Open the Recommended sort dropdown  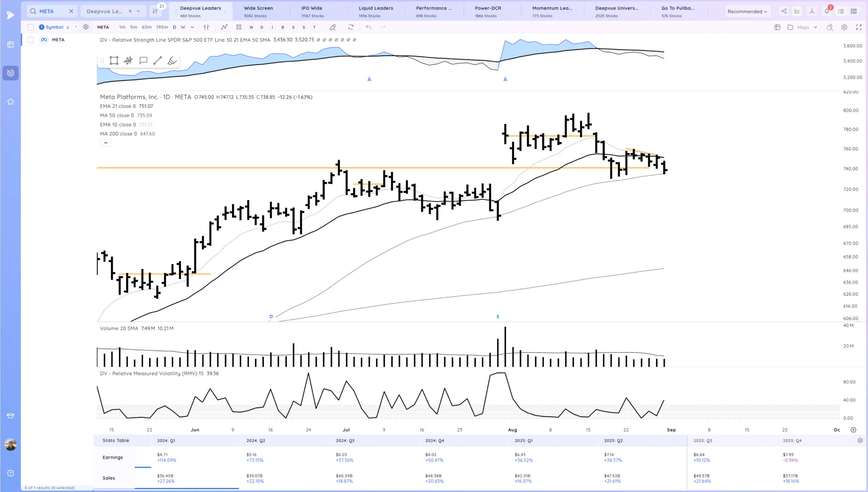coord(747,11)
